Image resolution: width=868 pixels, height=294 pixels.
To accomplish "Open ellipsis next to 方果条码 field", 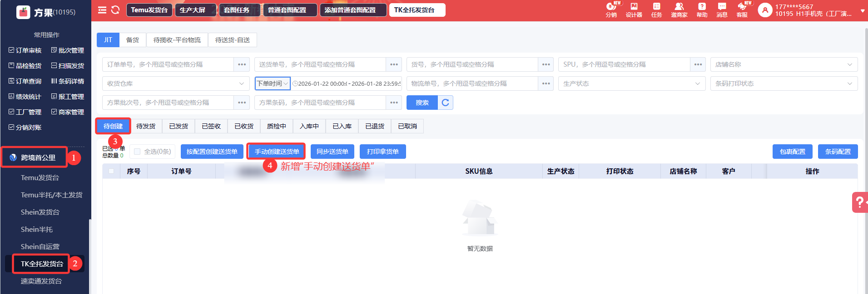I will [394, 103].
